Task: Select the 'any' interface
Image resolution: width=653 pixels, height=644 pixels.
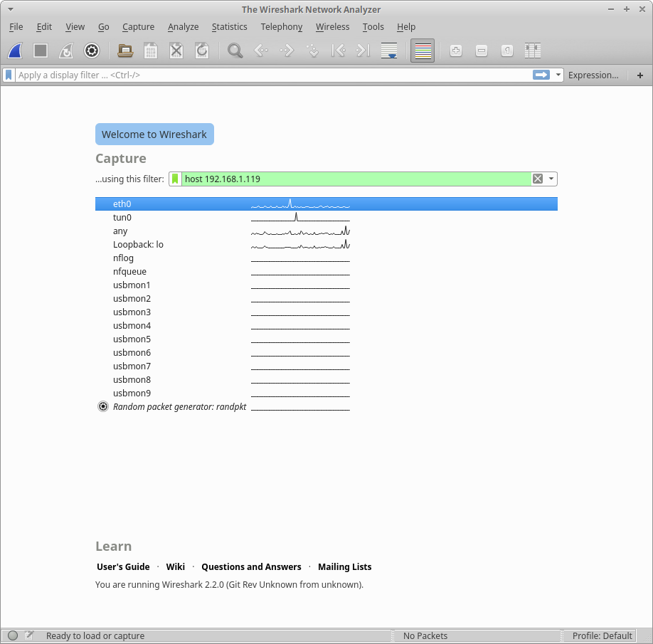Action: (326, 231)
